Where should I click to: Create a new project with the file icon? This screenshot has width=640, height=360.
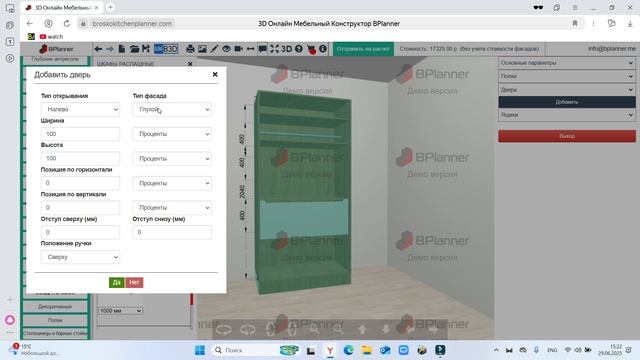pyautogui.click(x=122, y=49)
